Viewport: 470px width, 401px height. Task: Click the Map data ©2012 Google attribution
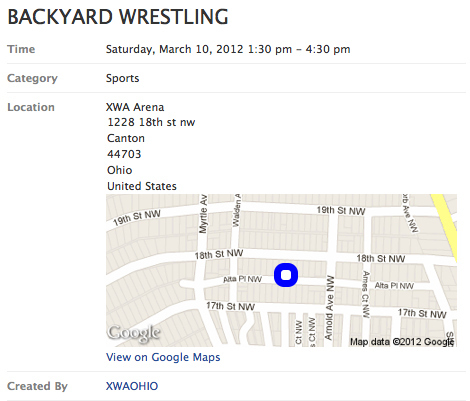tap(402, 342)
